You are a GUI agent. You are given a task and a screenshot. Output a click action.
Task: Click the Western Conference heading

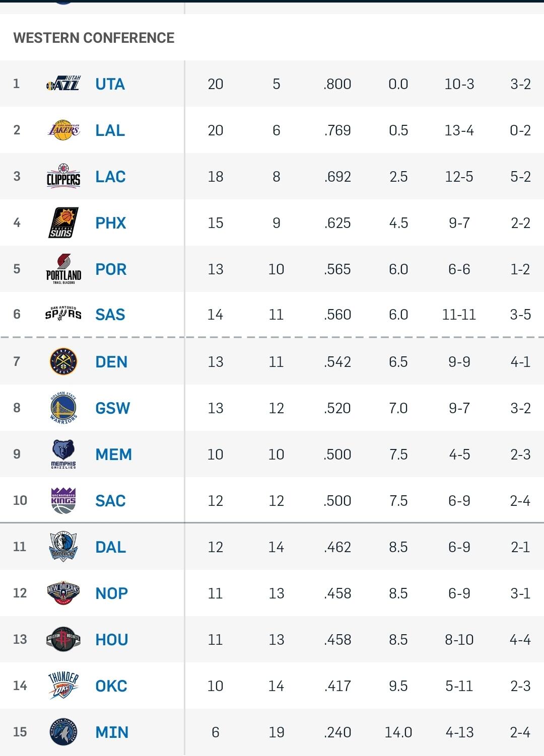(x=94, y=38)
